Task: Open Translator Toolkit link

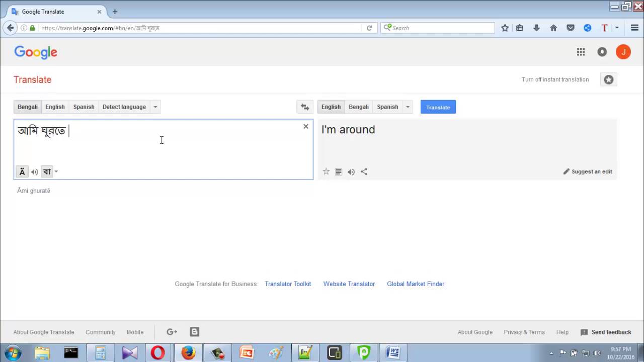Action: point(288,284)
